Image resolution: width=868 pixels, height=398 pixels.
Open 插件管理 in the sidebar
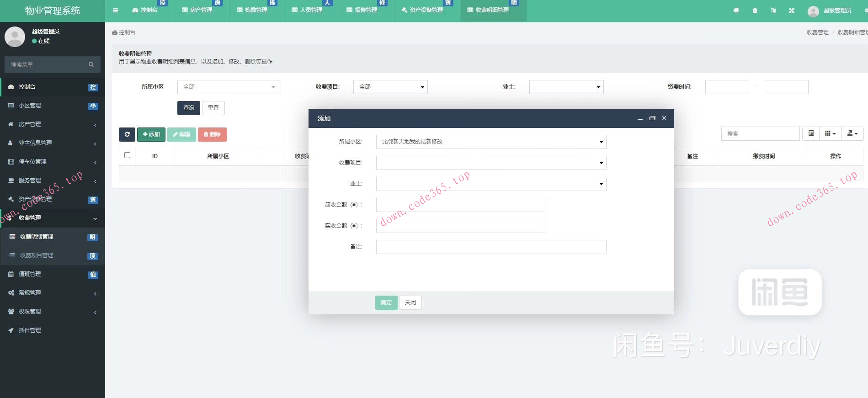pyautogui.click(x=53, y=330)
